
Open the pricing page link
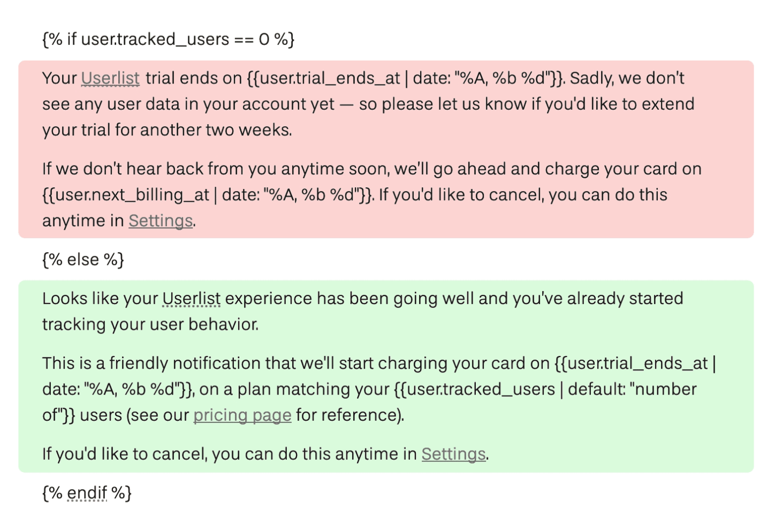click(x=242, y=415)
